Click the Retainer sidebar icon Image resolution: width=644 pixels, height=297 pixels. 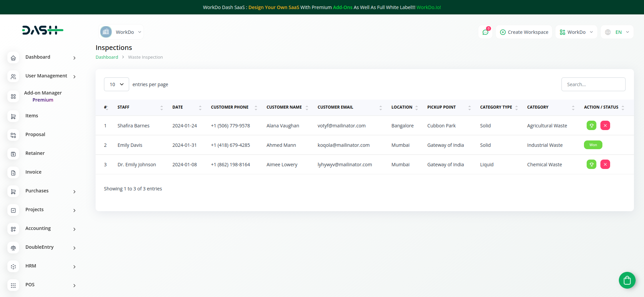13,154
